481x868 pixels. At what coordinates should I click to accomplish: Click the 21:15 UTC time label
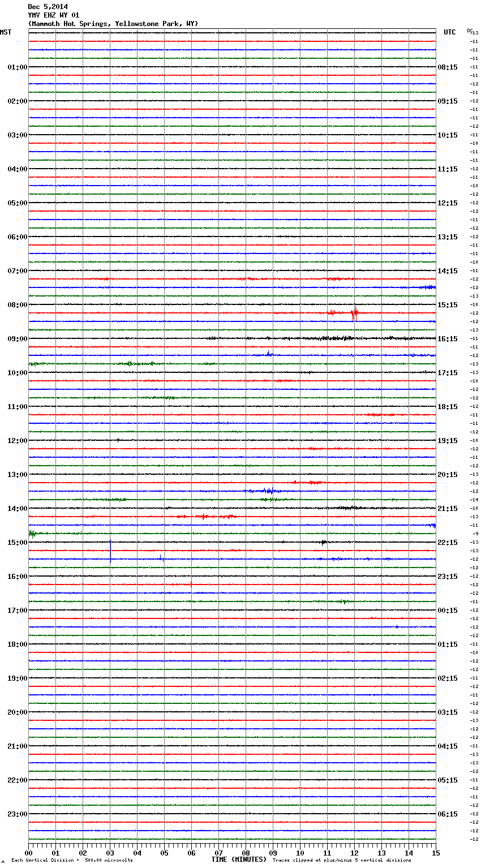448,509
